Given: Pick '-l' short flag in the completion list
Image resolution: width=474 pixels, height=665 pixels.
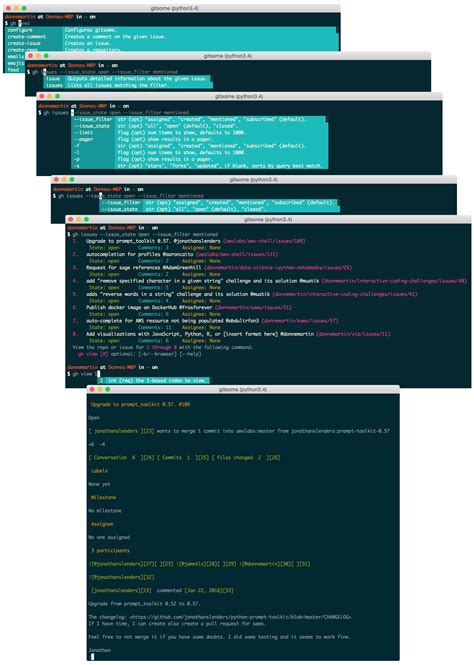Looking at the screenshot, I should coord(77,152).
